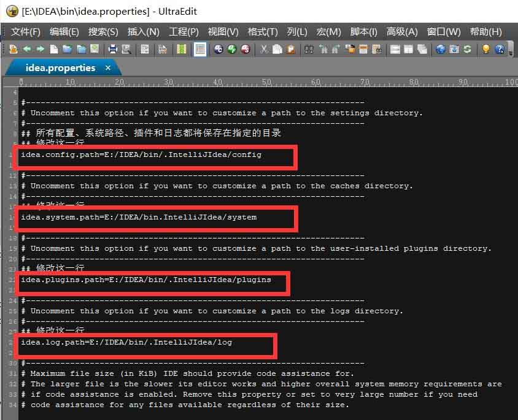Click the column ruler at mark 50
518x420 pixels.
[266, 82]
